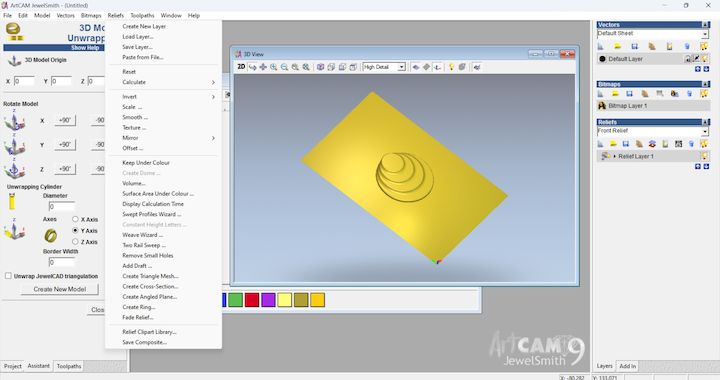Click the recycle bin icon in Vectors panel
Screen dimensions: 720x380
[687, 46]
